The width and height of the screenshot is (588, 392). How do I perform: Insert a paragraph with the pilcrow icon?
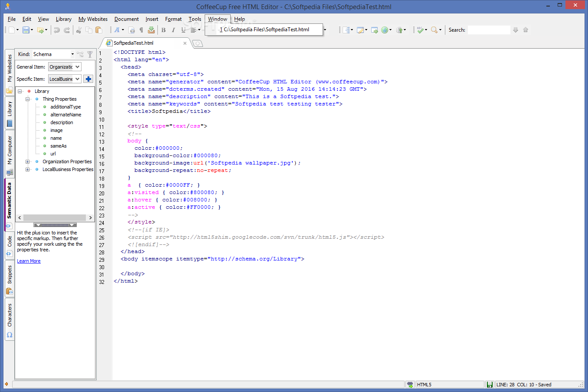[141, 30]
